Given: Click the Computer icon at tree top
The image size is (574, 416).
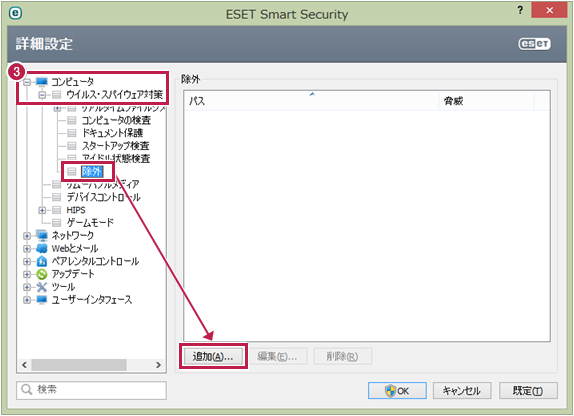Looking at the screenshot, I should tap(42, 81).
